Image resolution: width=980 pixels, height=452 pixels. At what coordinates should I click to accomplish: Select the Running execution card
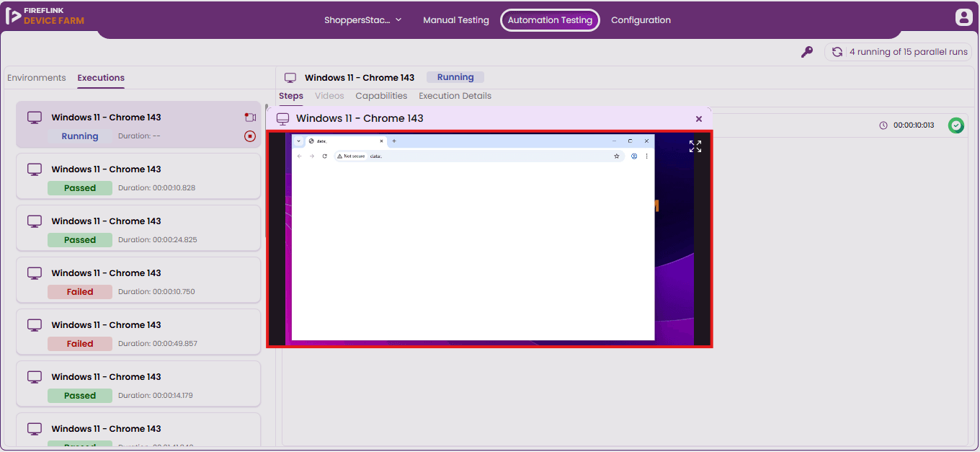click(138, 125)
